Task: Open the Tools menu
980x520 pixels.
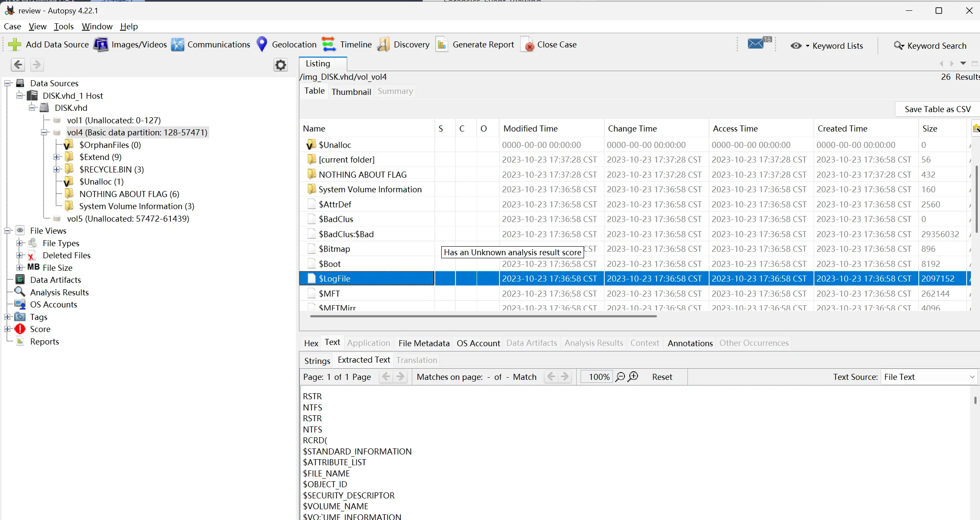Action: (64, 26)
